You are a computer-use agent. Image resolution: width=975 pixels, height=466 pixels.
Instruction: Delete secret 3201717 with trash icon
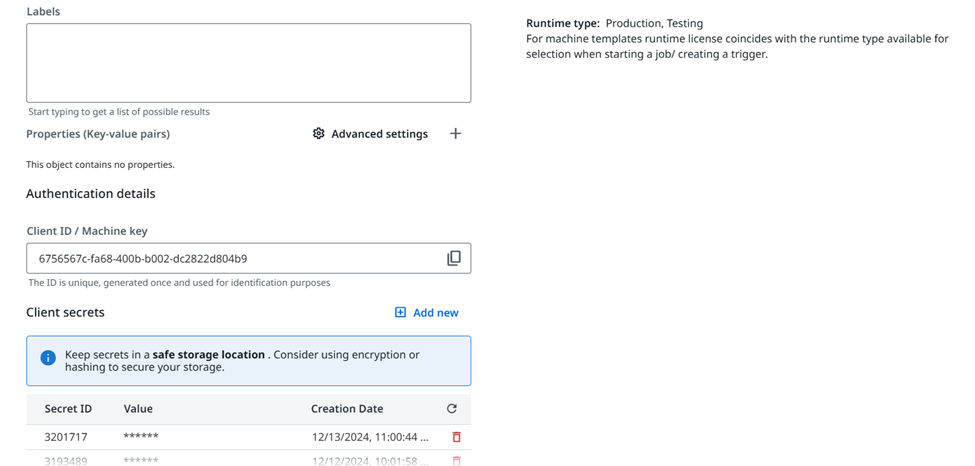point(456,437)
